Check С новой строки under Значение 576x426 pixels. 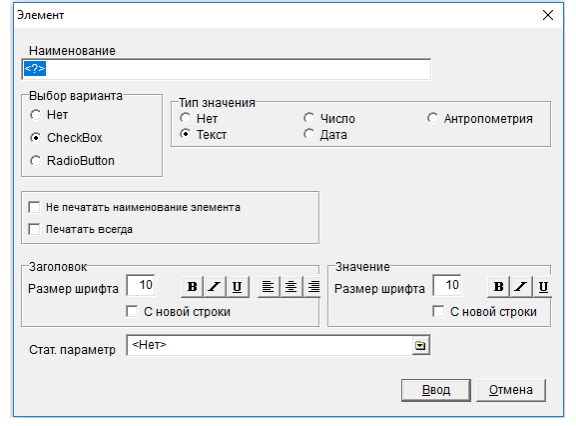[x=438, y=312]
